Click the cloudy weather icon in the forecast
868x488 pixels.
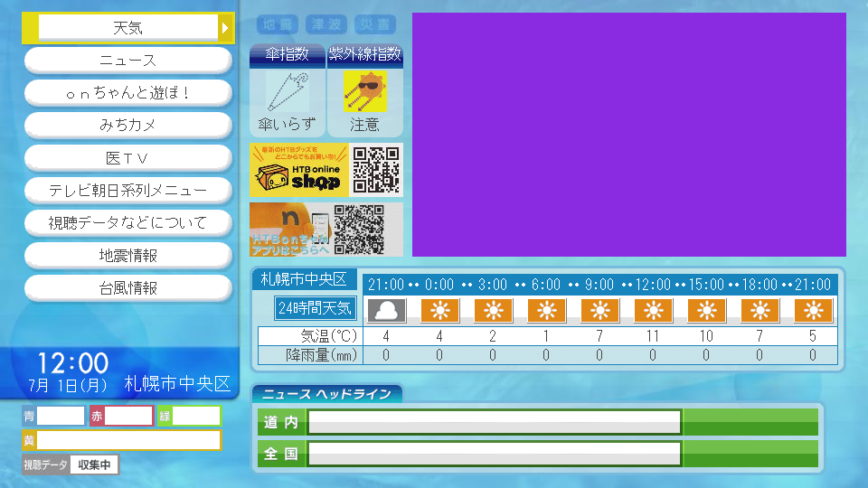386,311
